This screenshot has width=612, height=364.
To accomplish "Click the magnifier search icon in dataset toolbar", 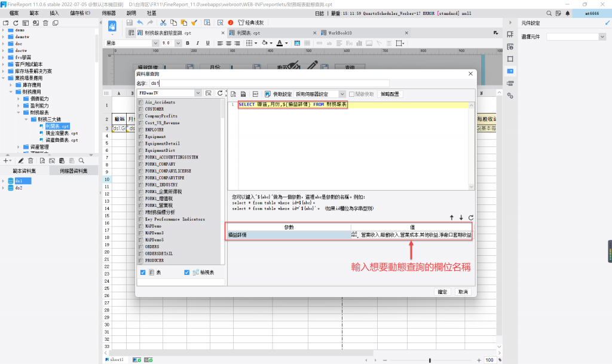I will (x=81, y=161).
